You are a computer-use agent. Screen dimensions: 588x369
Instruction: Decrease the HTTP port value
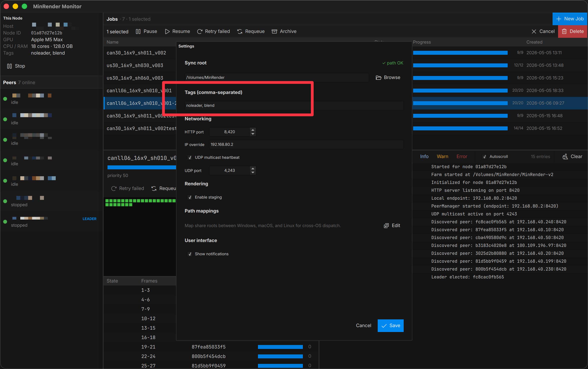coord(253,134)
